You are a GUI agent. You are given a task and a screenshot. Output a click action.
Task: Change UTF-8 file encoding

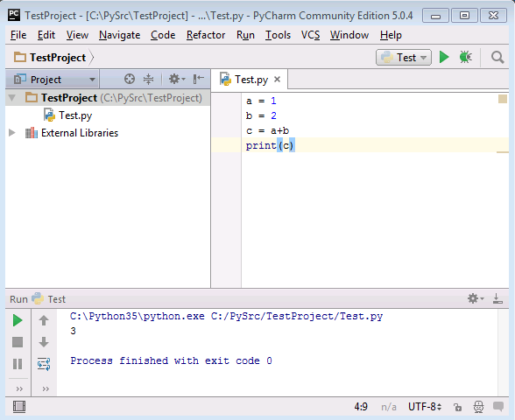coord(424,407)
